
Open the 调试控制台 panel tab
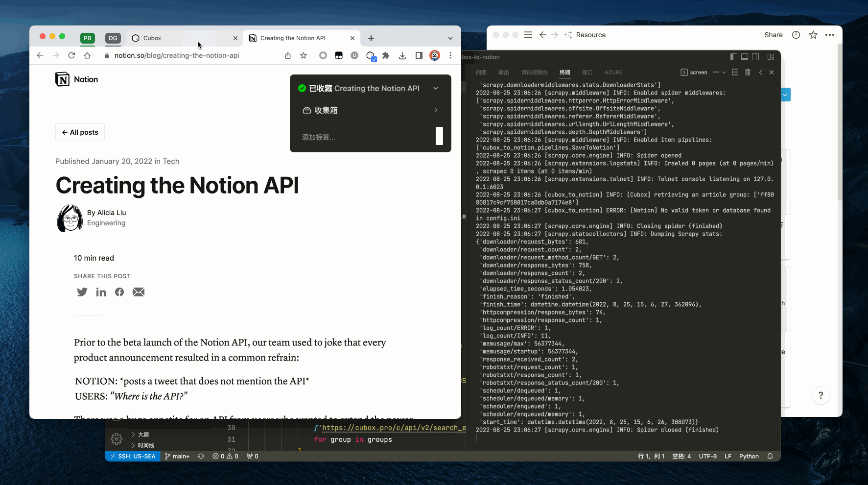pyautogui.click(x=534, y=73)
